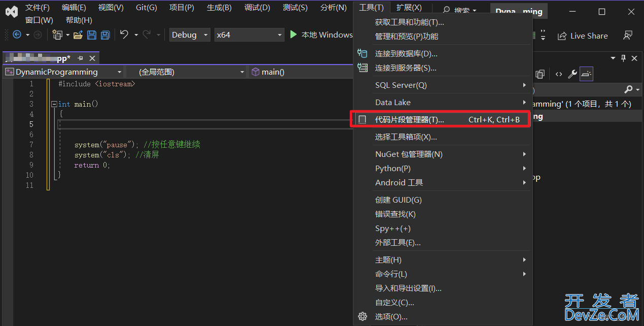Click the Show All Files icon in Solution Explorer
The image size is (644, 326).
[x=541, y=74]
